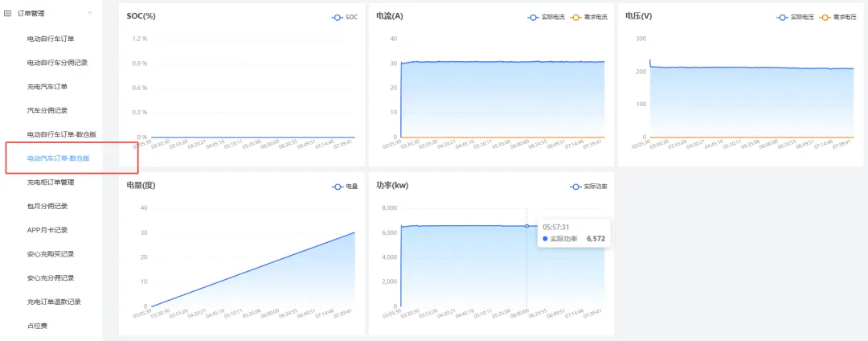The width and height of the screenshot is (868, 341).
Task: Navigate to 包月分佣记录
Action: point(47,206)
